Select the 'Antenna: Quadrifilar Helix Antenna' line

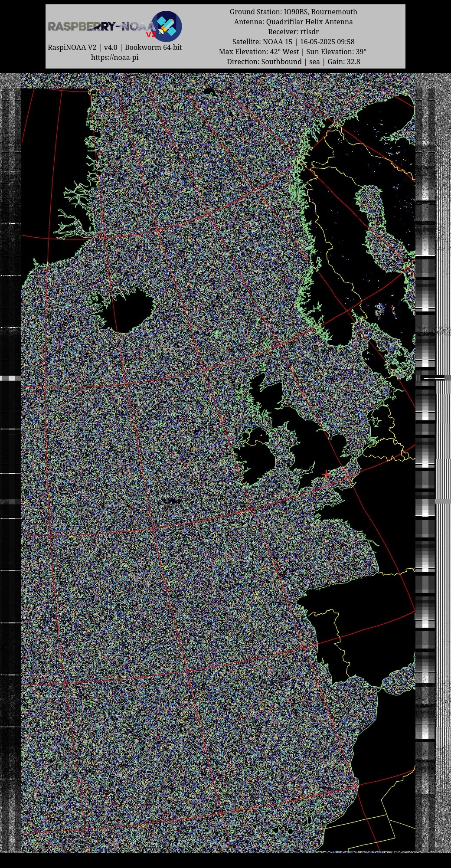tap(293, 22)
